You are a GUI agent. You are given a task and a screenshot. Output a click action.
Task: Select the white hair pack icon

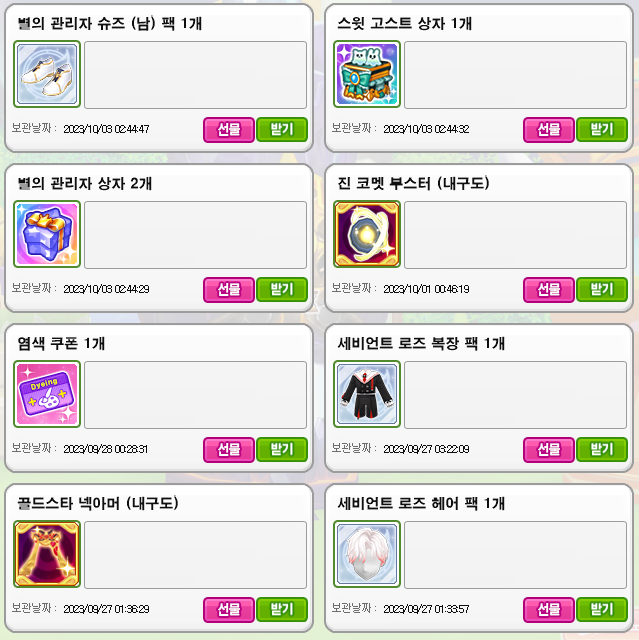367,554
